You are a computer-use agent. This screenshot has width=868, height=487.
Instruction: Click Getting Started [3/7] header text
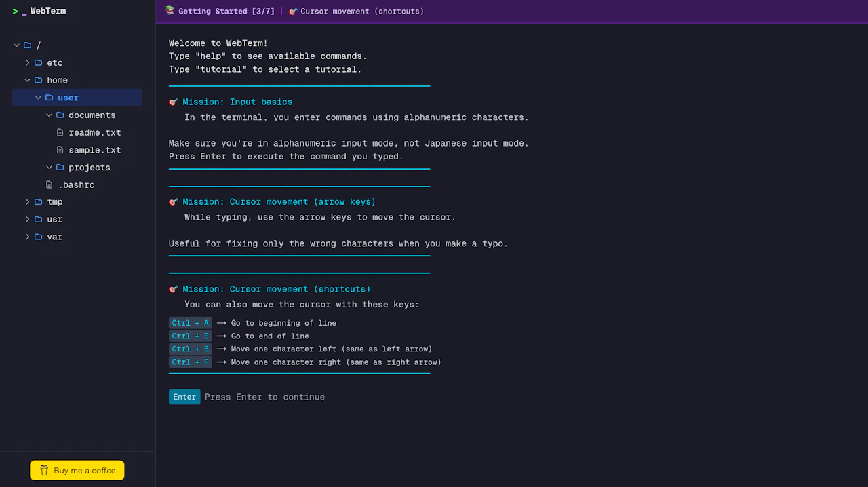[x=226, y=11]
